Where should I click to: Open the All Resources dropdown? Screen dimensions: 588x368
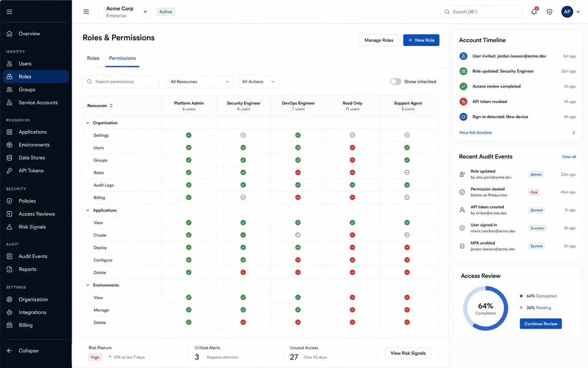coord(200,82)
